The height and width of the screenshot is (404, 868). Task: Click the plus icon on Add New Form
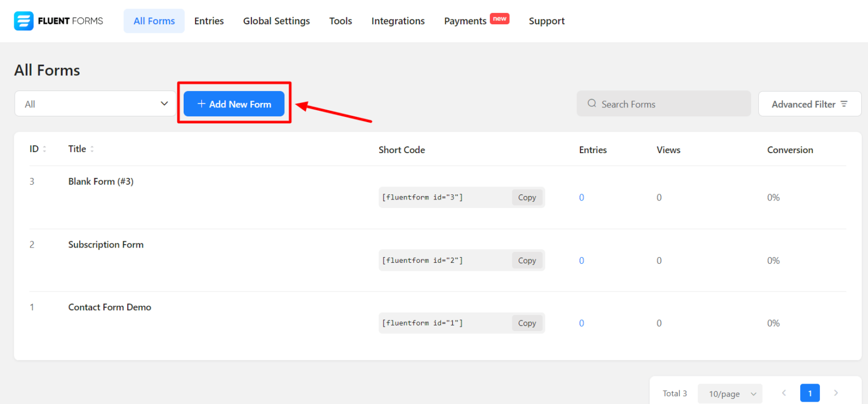(201, 103)
